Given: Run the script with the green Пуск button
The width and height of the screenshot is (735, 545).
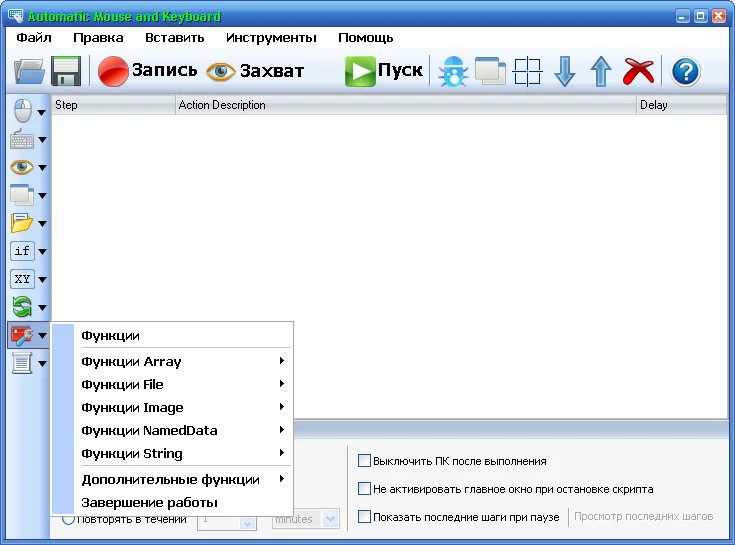Looking at the screenshot, I should click(384, 71).
